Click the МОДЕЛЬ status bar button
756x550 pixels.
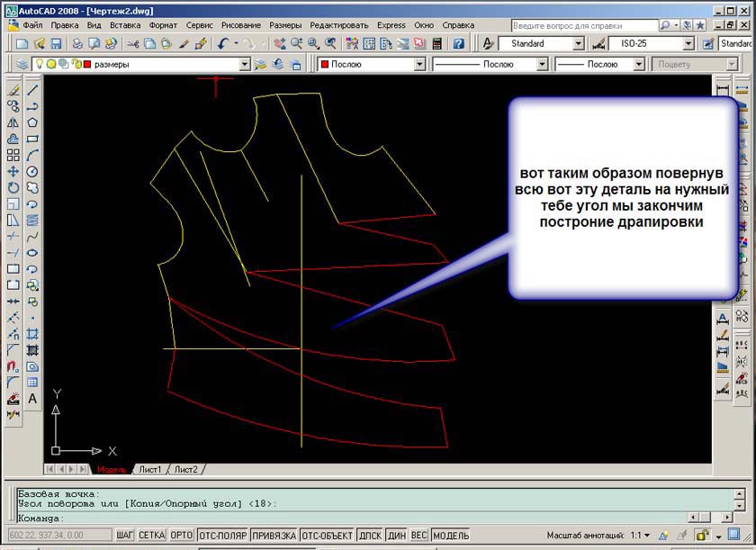coord(451,536)
